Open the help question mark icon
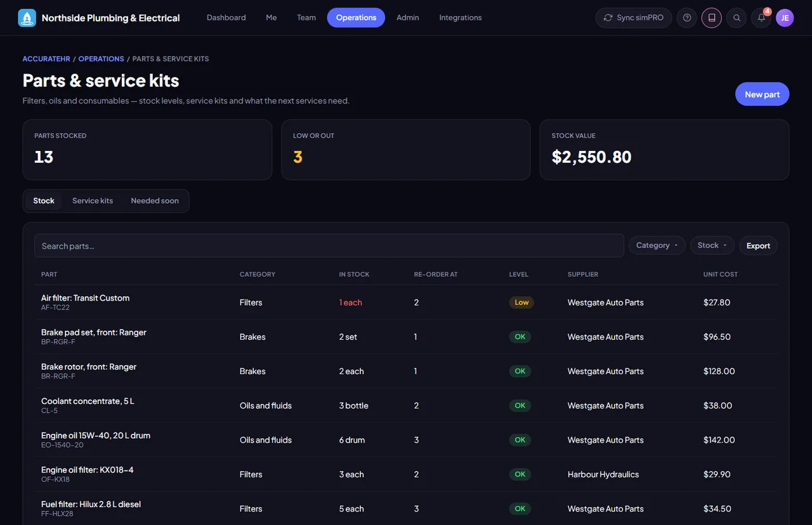Screen dimensions: 812x525 pos(687,18)
